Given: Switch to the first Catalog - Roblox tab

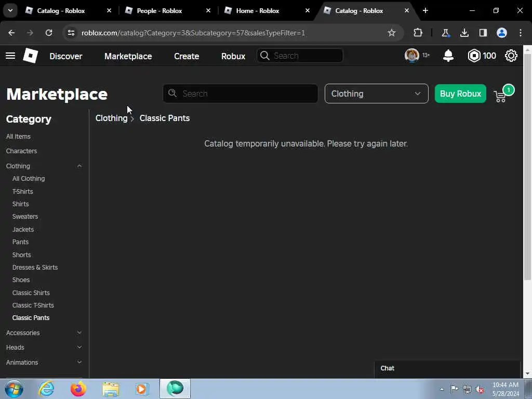Looking at the screenshot, I should (x=61, y=10).
